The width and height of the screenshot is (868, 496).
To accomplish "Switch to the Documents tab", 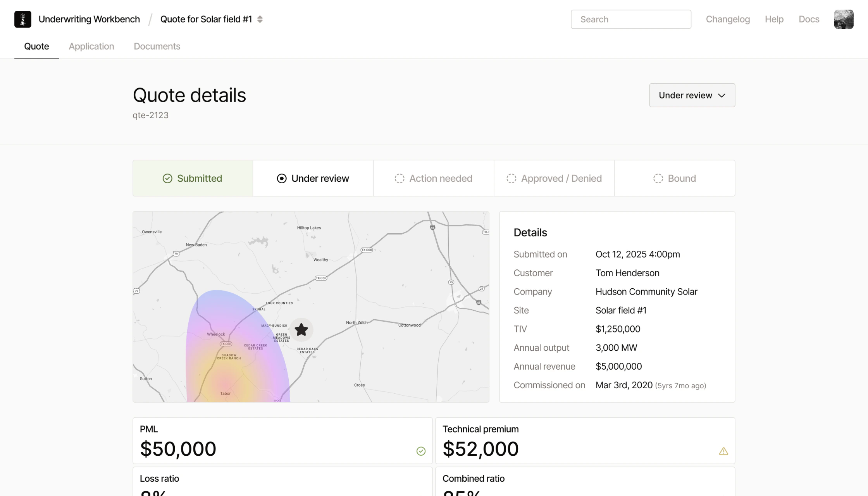I will 157,46.
